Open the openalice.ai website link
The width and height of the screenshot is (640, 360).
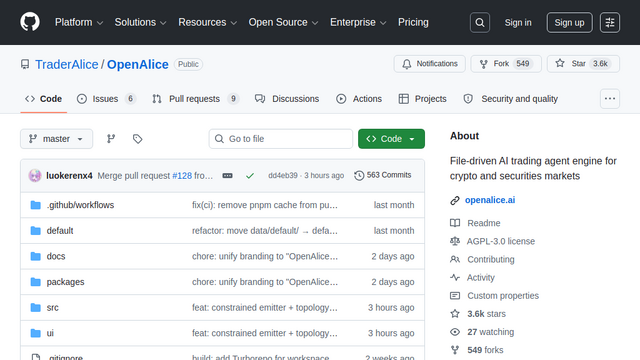[x=490, y=200]
